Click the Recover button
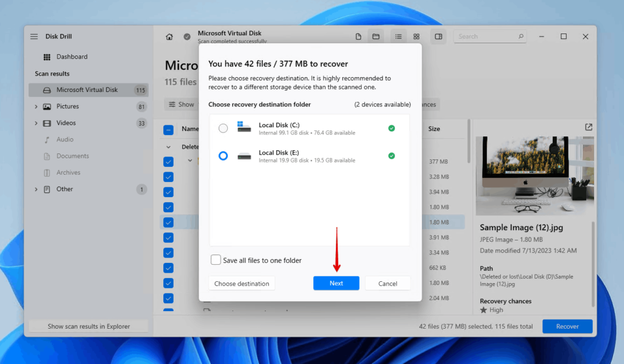Viewport: 624px width, 364px height. (x=567, y=326)
